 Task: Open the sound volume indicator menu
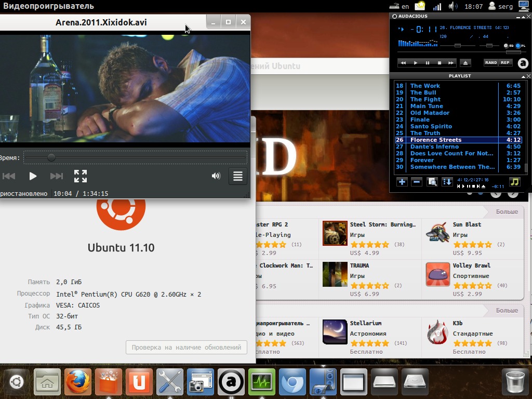[453, 6]
